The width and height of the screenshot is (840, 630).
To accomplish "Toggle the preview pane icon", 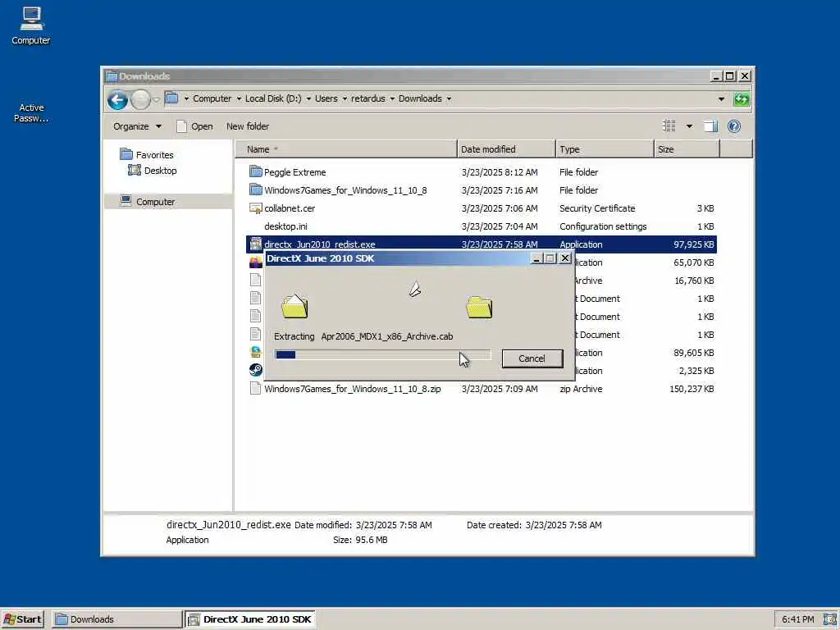I will pyautogui.click(x=711, y=126).
